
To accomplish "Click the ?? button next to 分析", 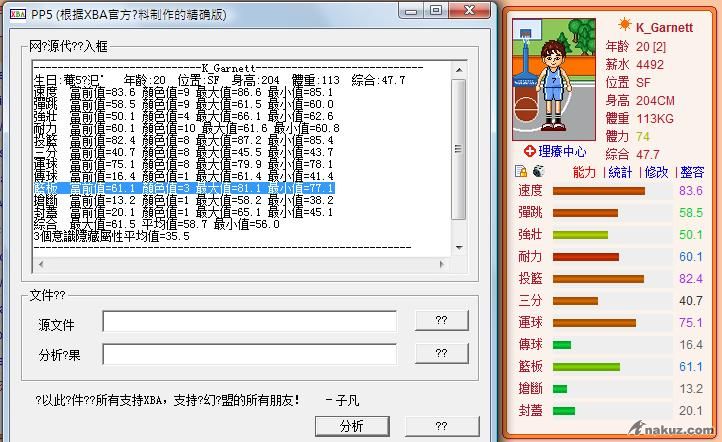I will point(442,426).
